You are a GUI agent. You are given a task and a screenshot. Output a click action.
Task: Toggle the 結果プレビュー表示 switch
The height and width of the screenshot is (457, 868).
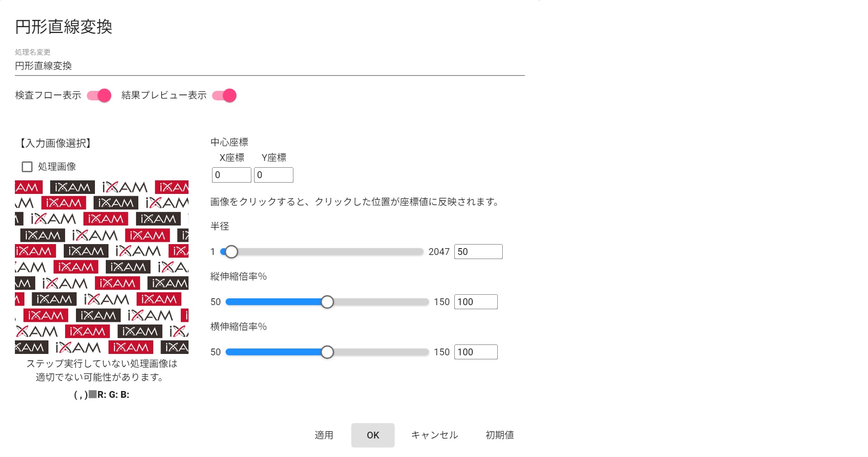pyautogui.click(x=224, y=95)
